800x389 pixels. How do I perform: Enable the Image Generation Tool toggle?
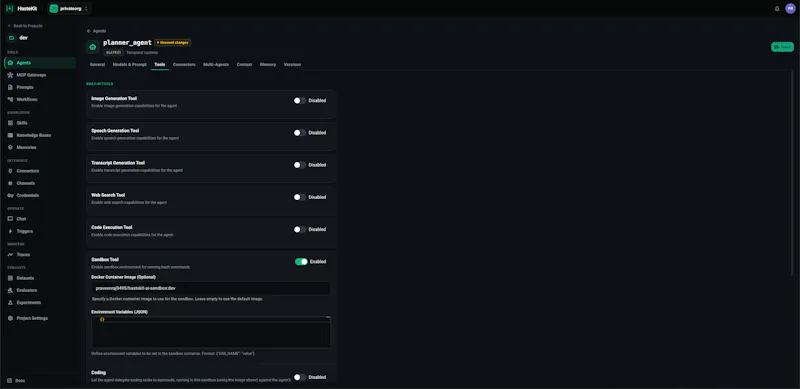tap(299, 101)
